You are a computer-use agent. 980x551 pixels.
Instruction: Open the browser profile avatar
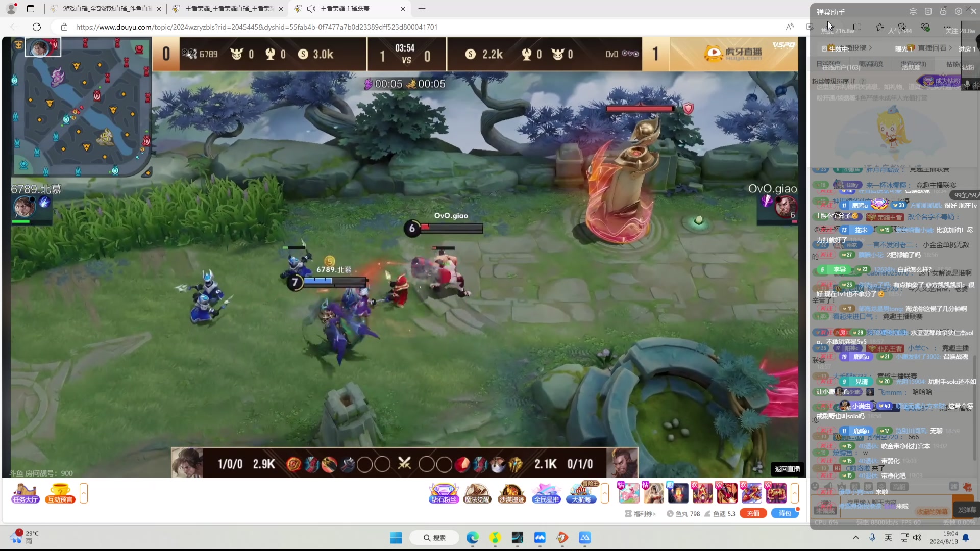click(x=12, y=9)
